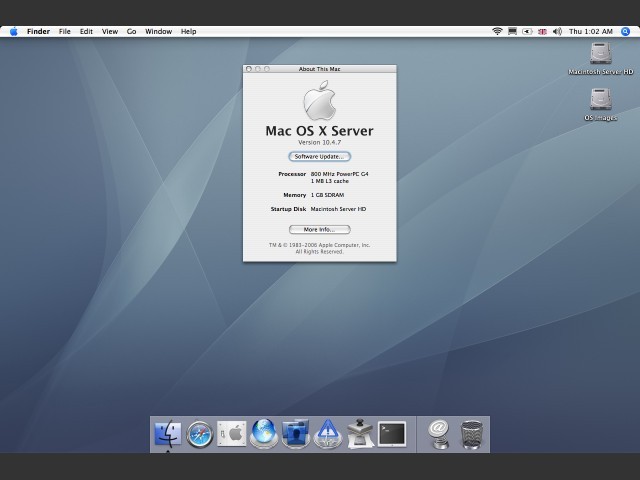Viewport: 640px width, 480px height.
Task: Open the battery status menu
Action: pyautogui.click(x=527, y=31)
